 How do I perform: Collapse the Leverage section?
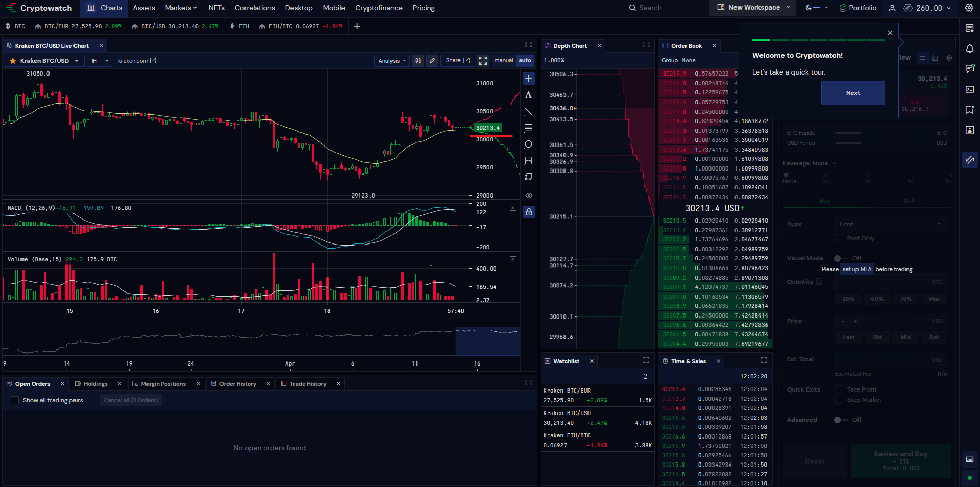810,163
